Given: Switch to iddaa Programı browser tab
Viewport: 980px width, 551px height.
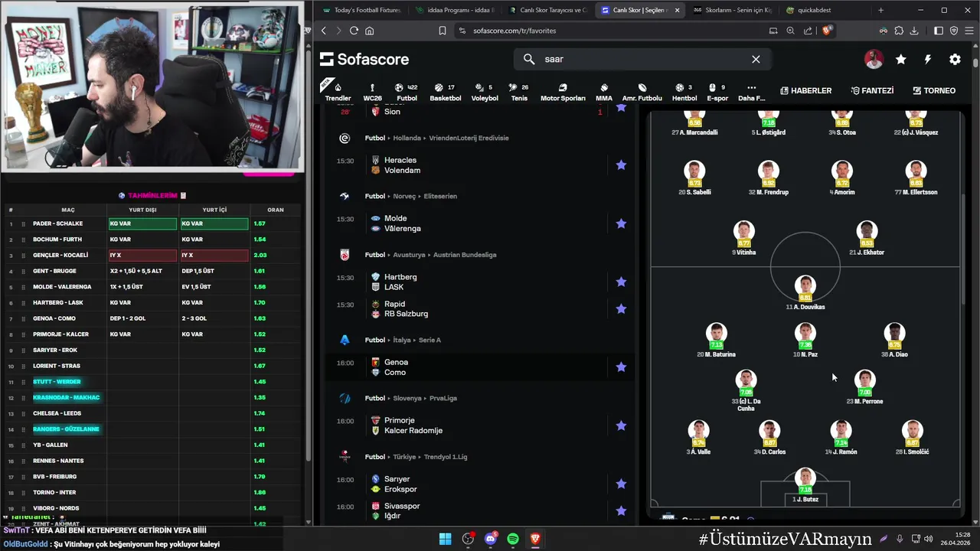Looking at the screenshot, I should click(455, 10).
